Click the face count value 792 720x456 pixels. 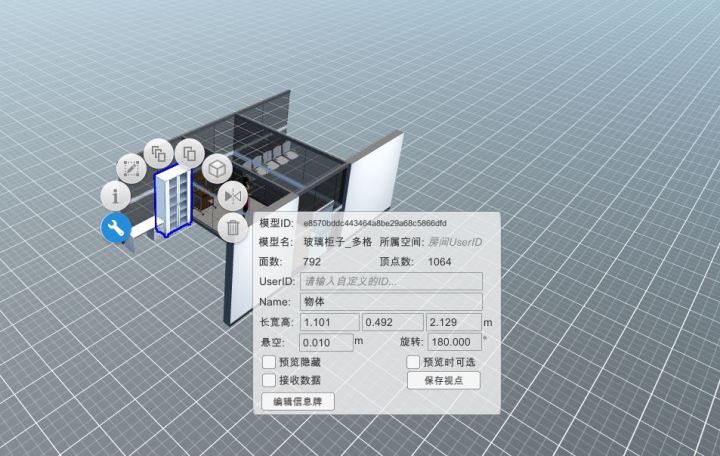tap(312, 262)
